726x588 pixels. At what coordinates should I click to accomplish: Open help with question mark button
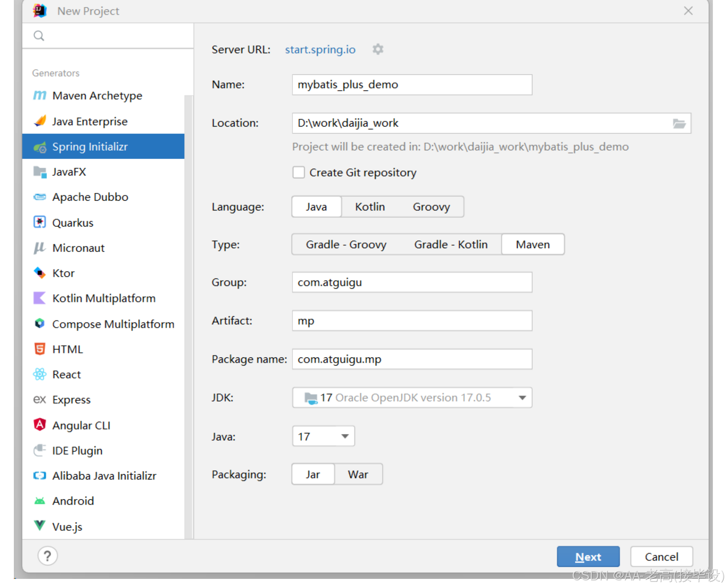click(x=47, y=556)
